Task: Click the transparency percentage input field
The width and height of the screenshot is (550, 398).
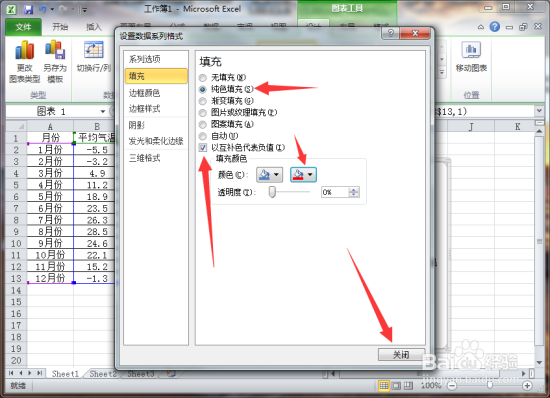Action: (335, 192)
